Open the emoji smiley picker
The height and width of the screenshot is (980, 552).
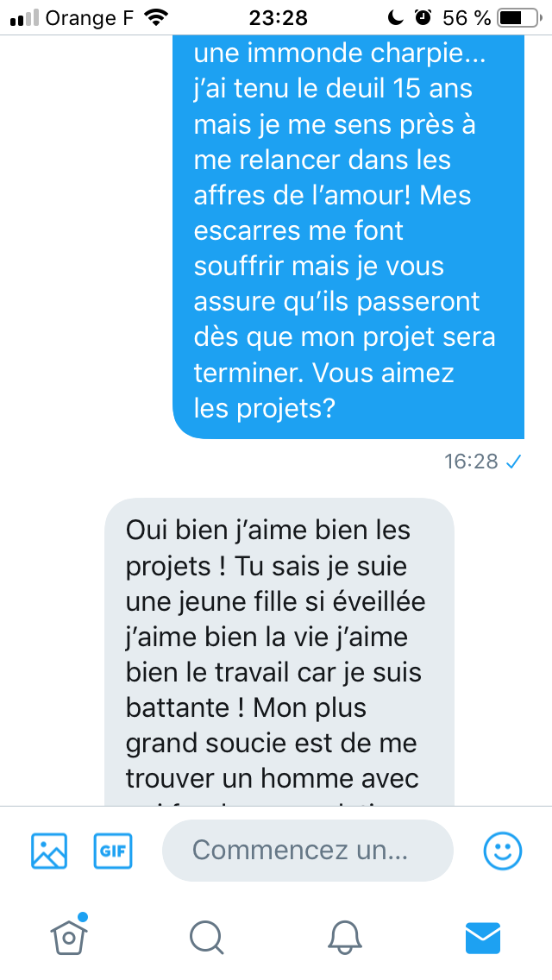(x=503, y=851)
